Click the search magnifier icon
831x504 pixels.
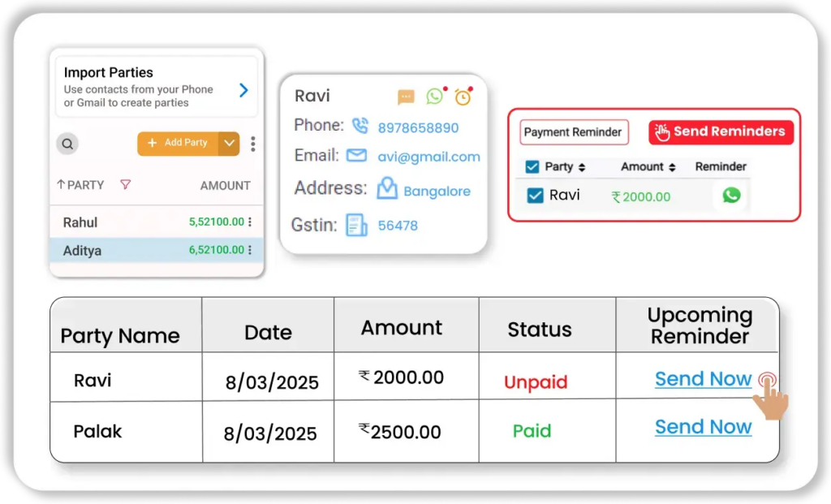pos(68,144)
